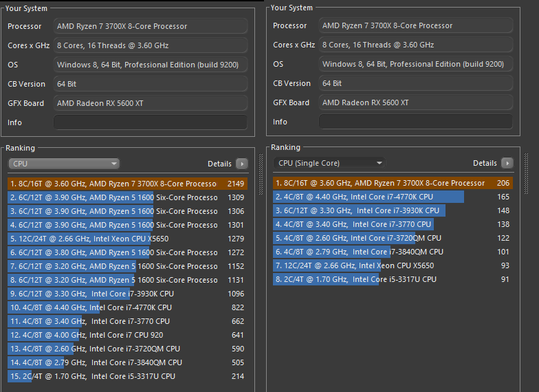Screen dimensions: 539x392
Task: Select the i7-3840QM entry scoring 101
Action: point(392,252)
